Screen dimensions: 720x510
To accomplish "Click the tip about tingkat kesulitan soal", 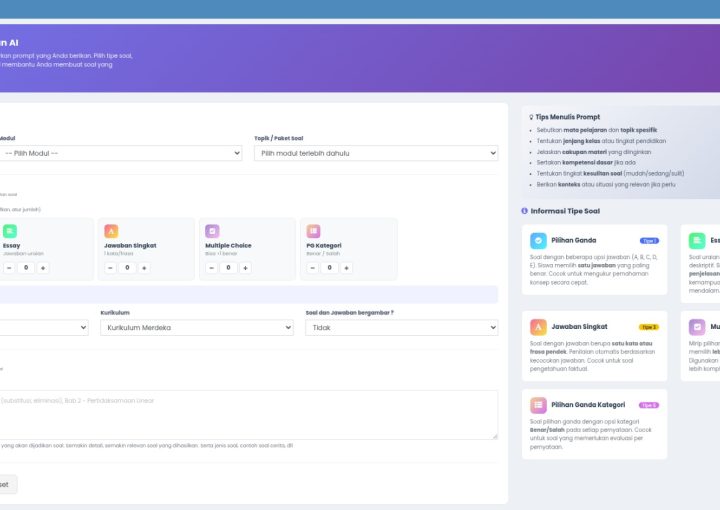I will [x=610, y=174].
